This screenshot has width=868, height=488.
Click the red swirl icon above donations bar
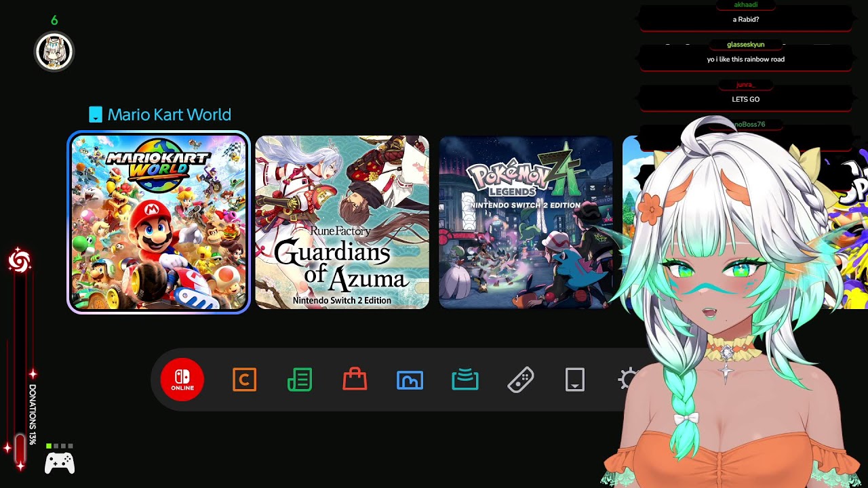pyautogui.click(x=19, y=260)
